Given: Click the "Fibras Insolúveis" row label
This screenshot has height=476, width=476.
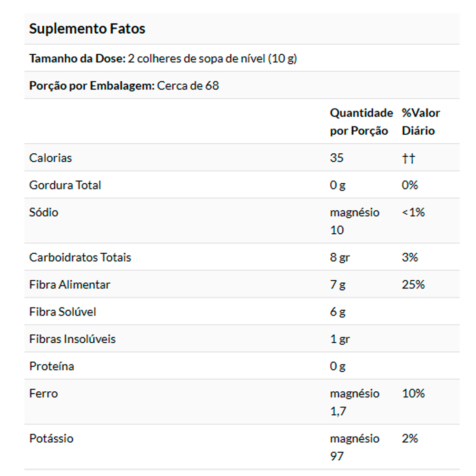Looking at the screenshot, I should [x=72, y=339].
